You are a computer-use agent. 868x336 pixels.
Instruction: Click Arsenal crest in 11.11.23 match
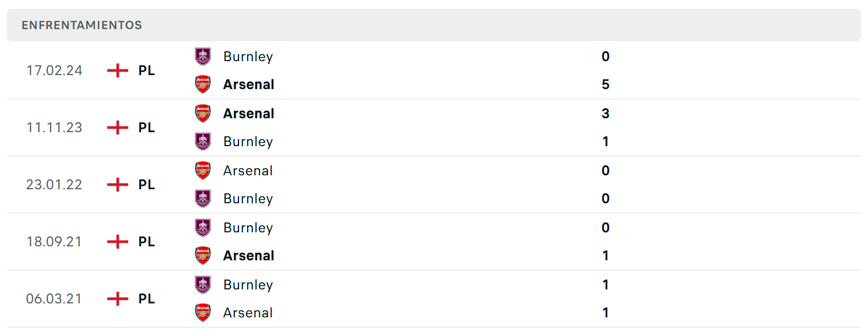pos(203,114)
